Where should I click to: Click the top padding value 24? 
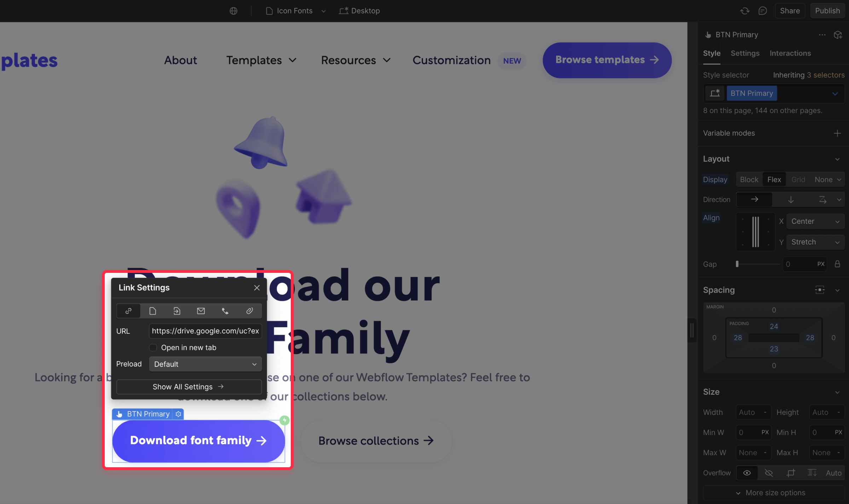774,326
